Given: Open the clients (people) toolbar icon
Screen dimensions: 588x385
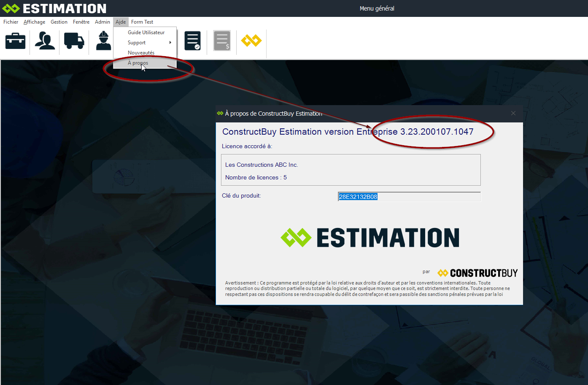Looking at the screenshot, I should pos(45,41).
